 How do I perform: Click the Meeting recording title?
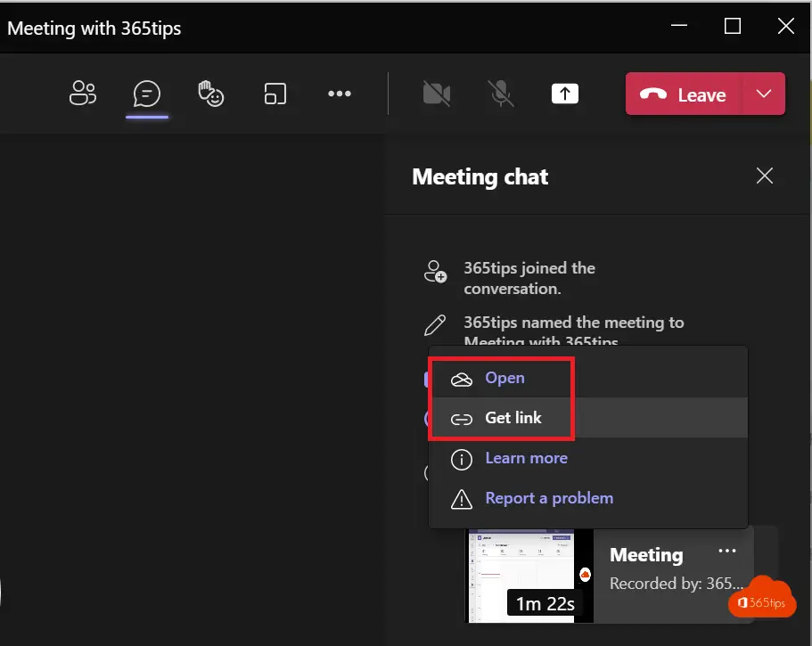click(x=646, y=555)
